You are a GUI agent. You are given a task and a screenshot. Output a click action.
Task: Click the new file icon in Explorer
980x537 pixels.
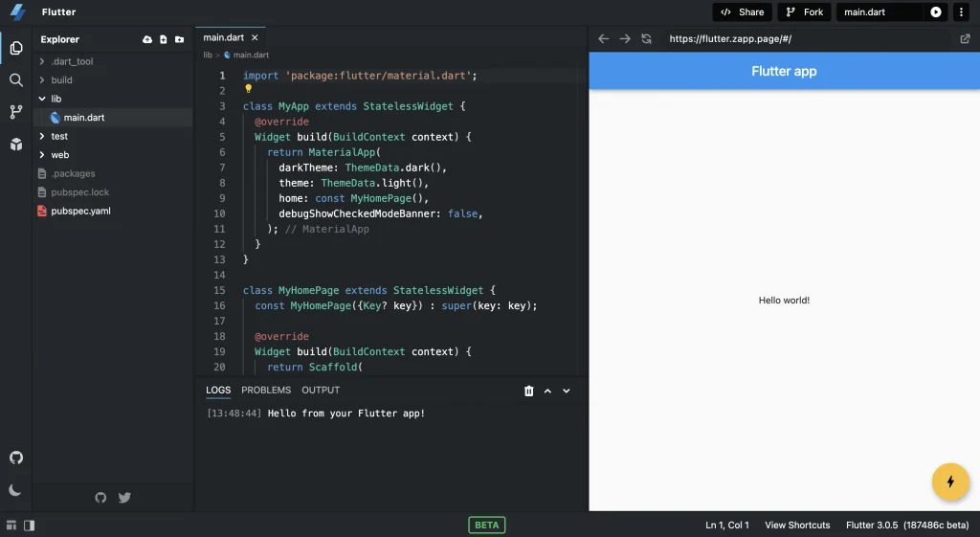click(x=163, y=39)
